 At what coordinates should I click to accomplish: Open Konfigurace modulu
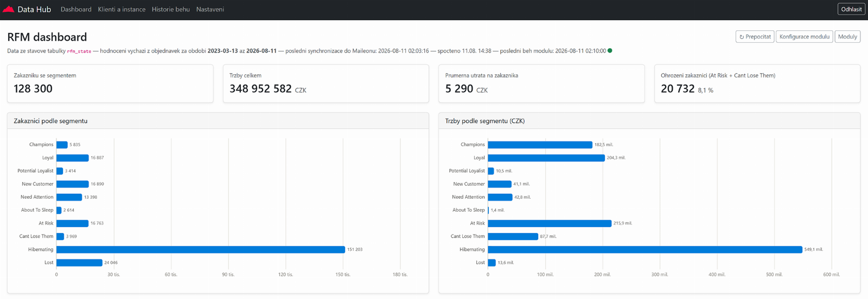point(805,37)
